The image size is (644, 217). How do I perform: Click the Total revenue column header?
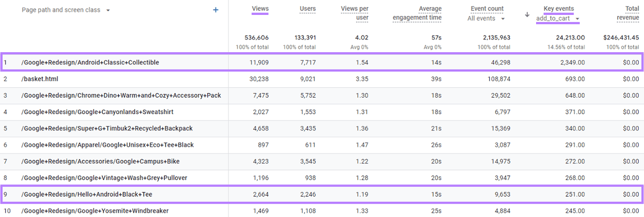(628, 13)
